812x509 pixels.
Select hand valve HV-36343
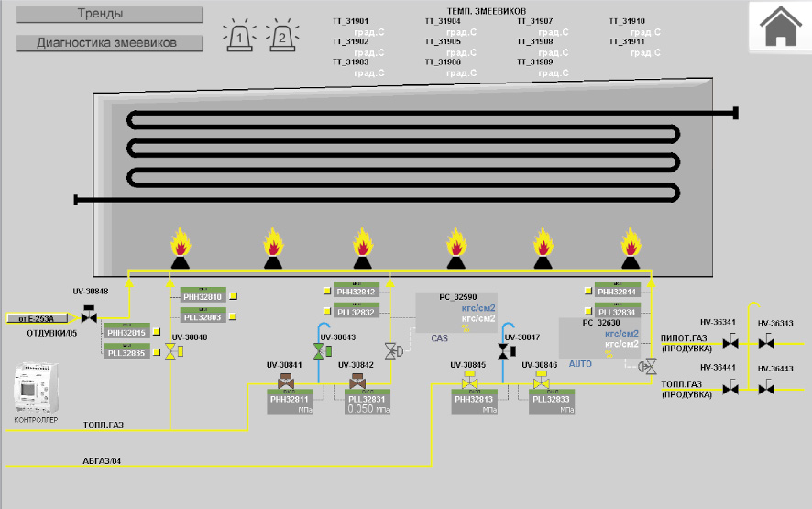click(766, 341)
